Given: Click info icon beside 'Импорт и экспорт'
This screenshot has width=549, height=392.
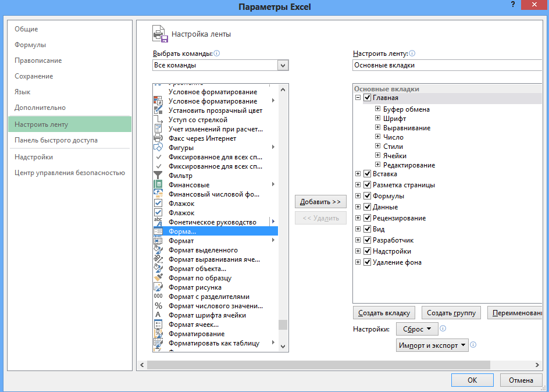Looking at the screenshot, I should (x=473, y=345).
